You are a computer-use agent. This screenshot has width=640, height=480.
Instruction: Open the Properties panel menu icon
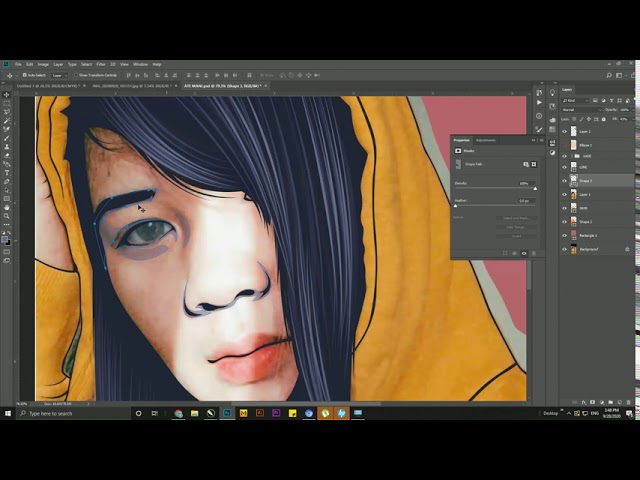pyautogui.click(x=541, y=140)
